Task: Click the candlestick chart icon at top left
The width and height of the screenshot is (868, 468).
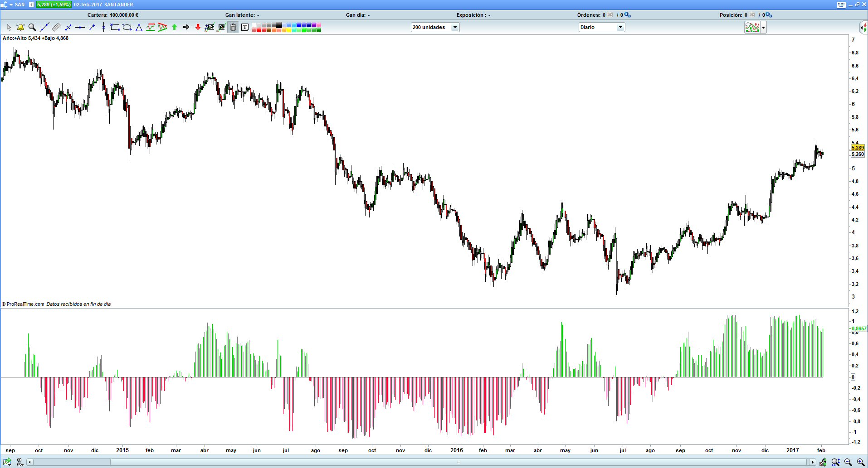Action: [x=5, y=5]
